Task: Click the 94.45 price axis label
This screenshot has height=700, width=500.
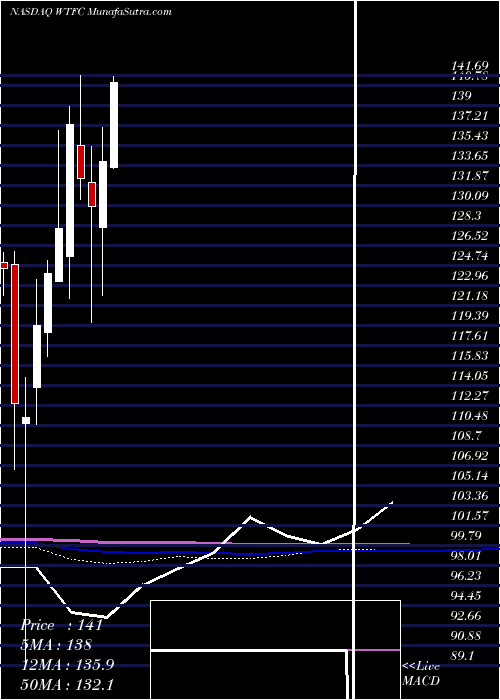Action: 467,595
